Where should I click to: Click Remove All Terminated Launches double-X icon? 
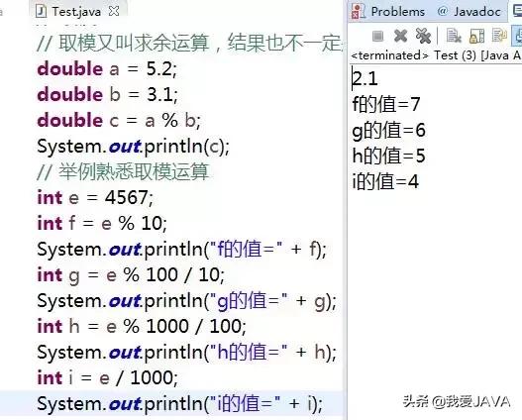coord(423,36)
